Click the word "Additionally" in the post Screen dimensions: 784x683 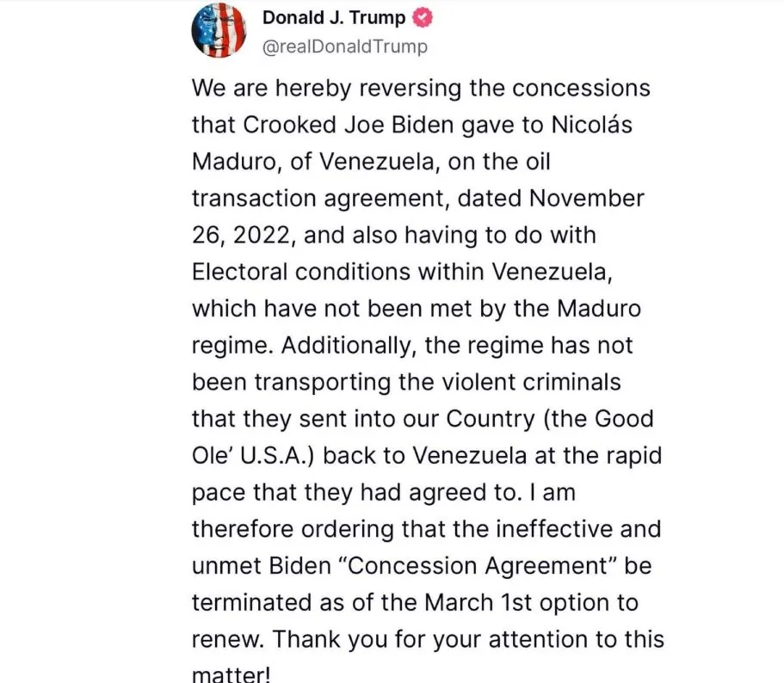pos(349,344)
